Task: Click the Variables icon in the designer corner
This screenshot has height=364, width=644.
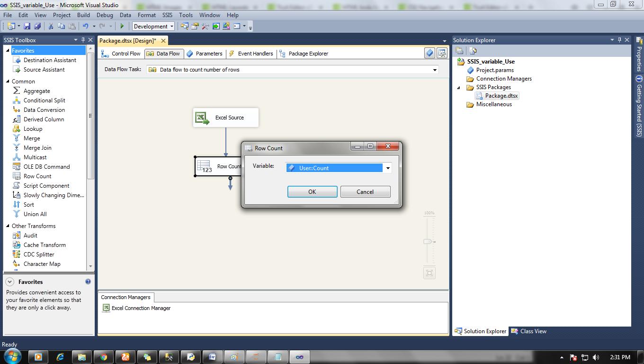Action: coord(429,53)
